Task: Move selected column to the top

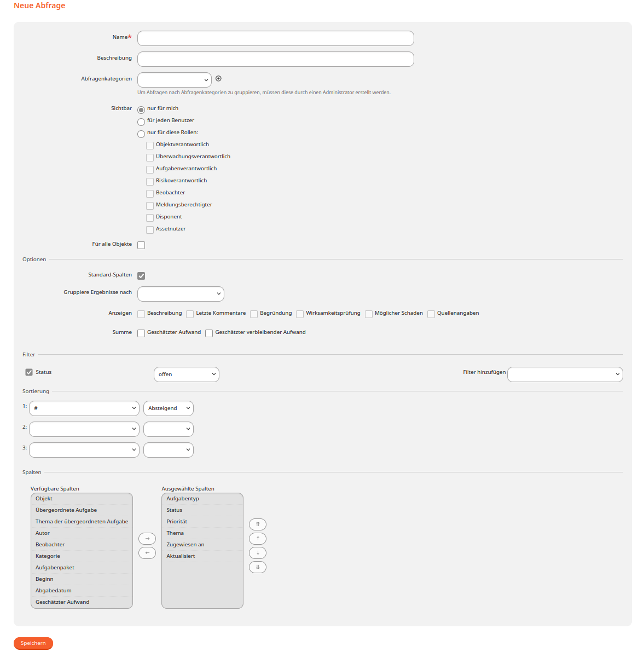Action: click(258, 524)
